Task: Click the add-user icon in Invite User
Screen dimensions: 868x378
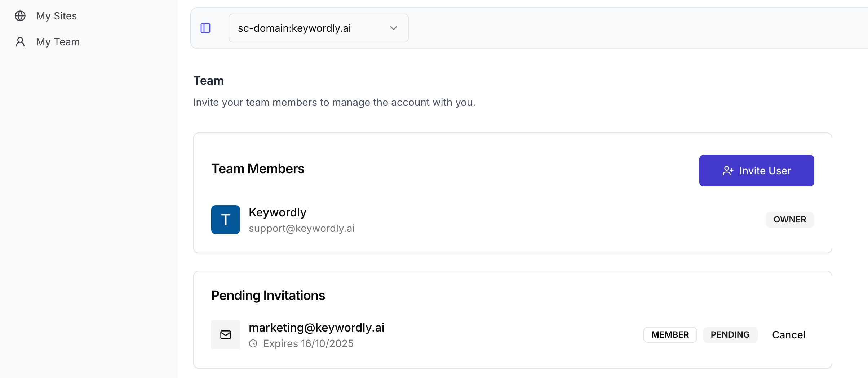Action: pyautogui.click(x=728, y=171)
